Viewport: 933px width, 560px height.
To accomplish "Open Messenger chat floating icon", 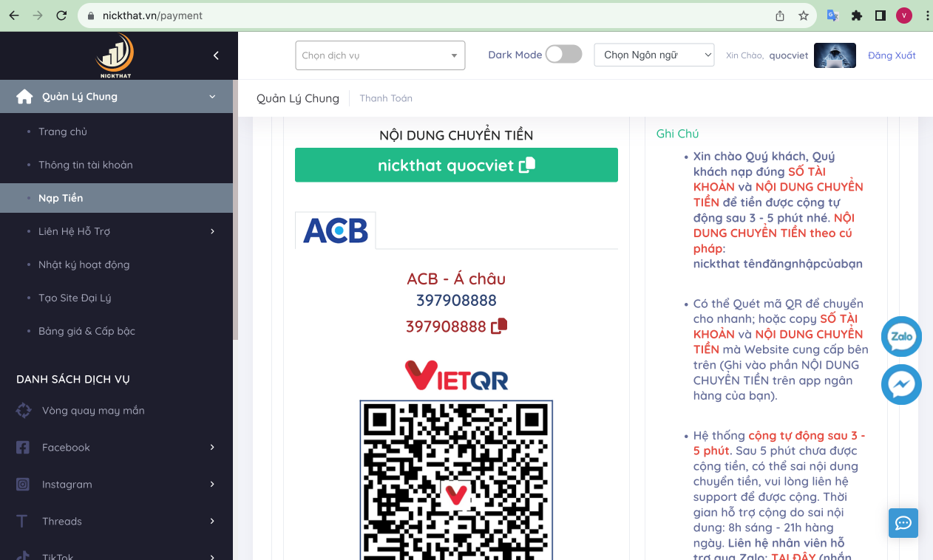I will coord(901,384).
